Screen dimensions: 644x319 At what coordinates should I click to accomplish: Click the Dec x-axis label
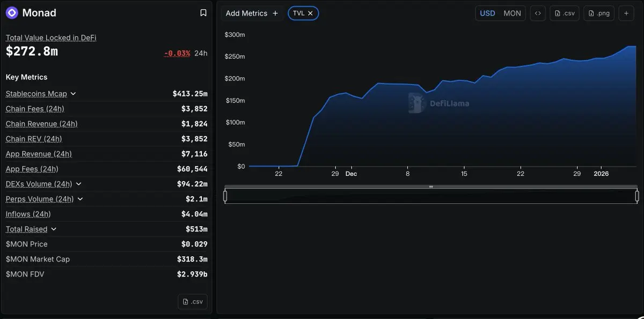pos(351,174)
